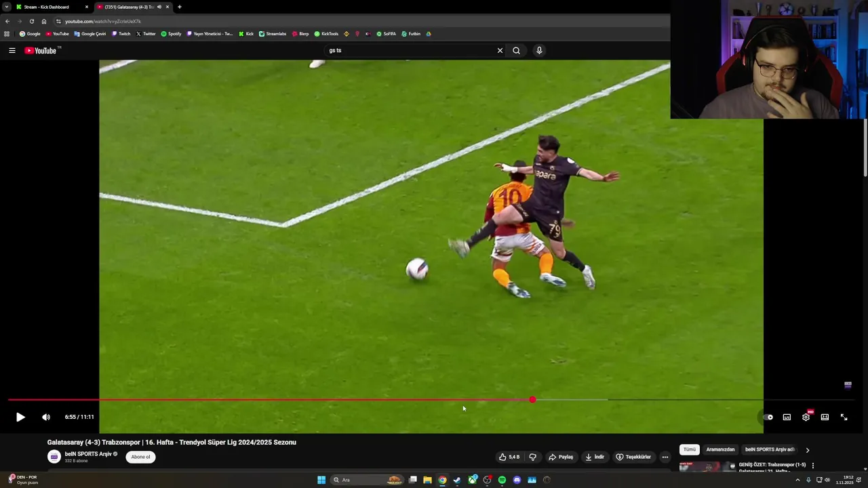
Task: Open the Google bookmark
Action: (30, 34)
